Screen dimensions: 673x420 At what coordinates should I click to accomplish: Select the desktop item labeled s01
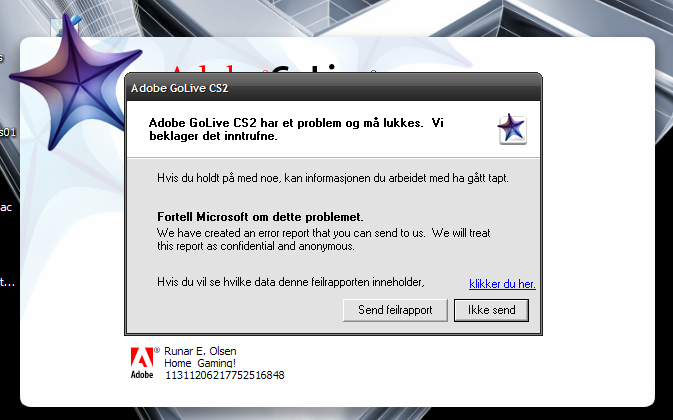(8, 132)
